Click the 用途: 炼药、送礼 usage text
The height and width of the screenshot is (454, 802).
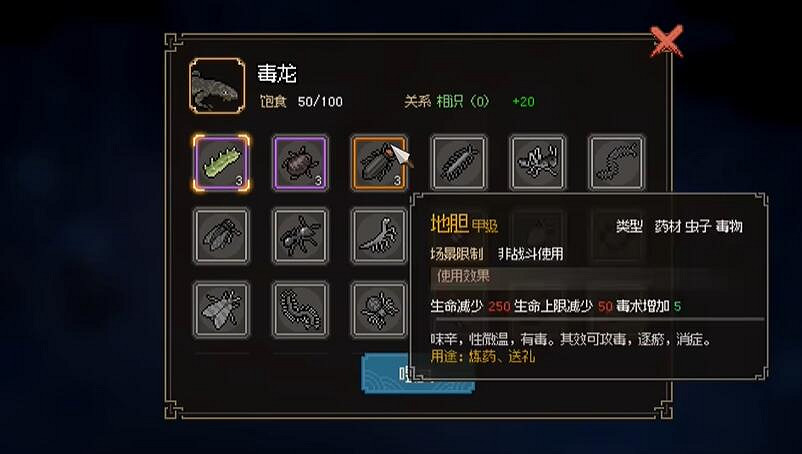pos(482,356)
